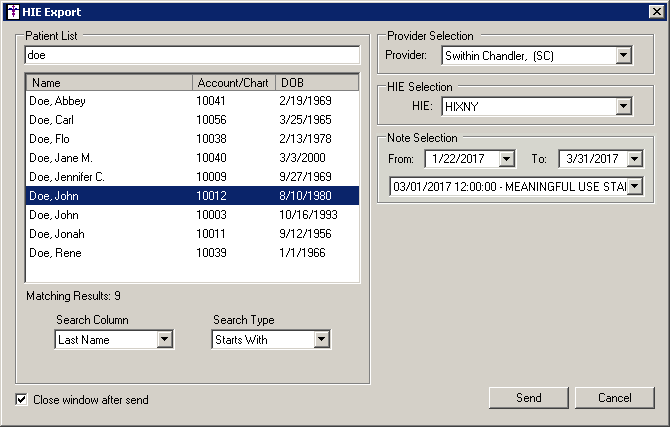This screenshot has height=427, width=670.
Task: Expand the note selection dropdown
Action: tap(634, 187)
